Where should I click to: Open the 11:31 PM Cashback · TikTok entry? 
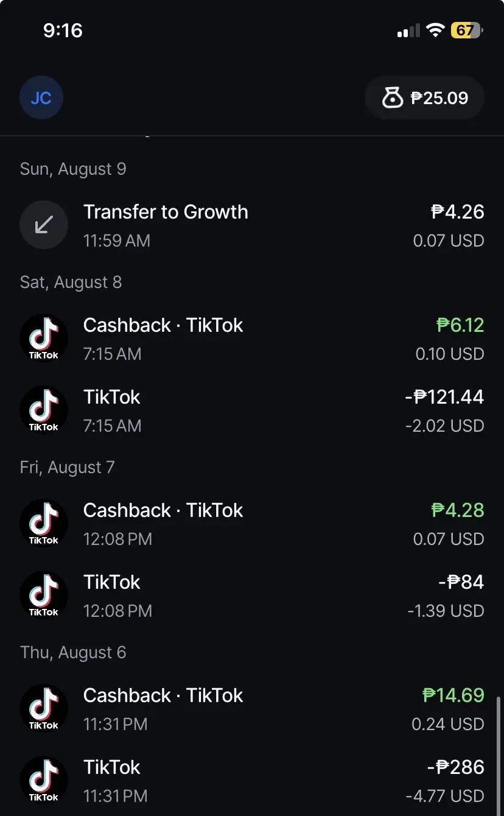[x=252, y=708]
